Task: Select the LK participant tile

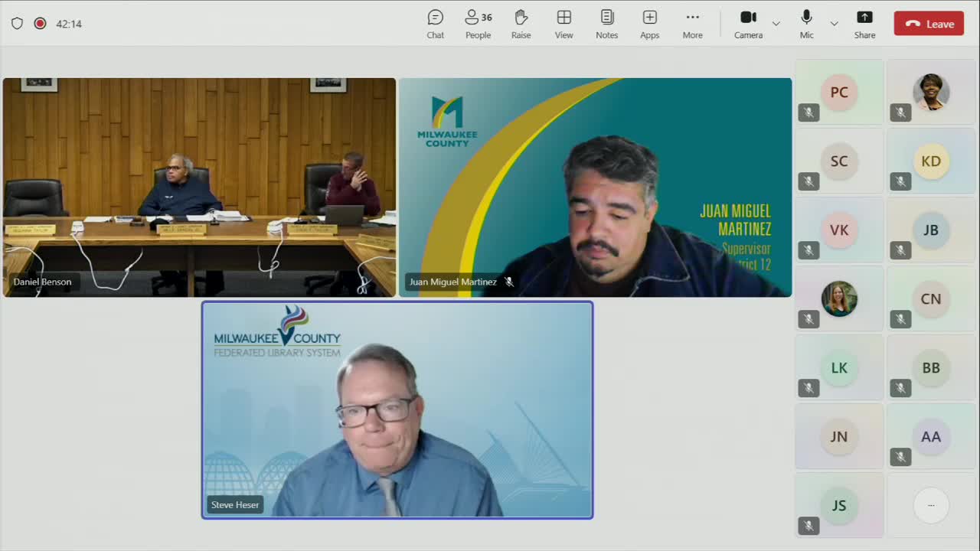Action: (x=839, y=367)
